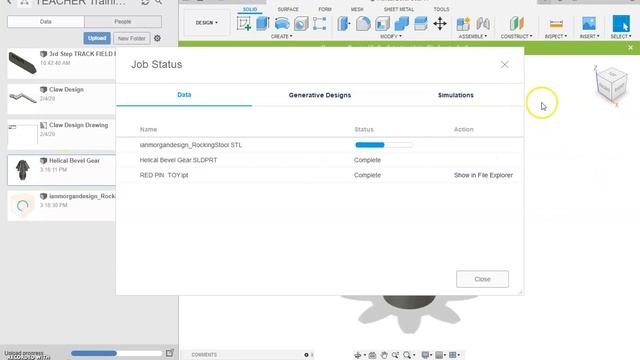Select the Move/Copy arrows tool
Image resolution: width=640 pixels, height=360 pixels.
pos(440,24)
